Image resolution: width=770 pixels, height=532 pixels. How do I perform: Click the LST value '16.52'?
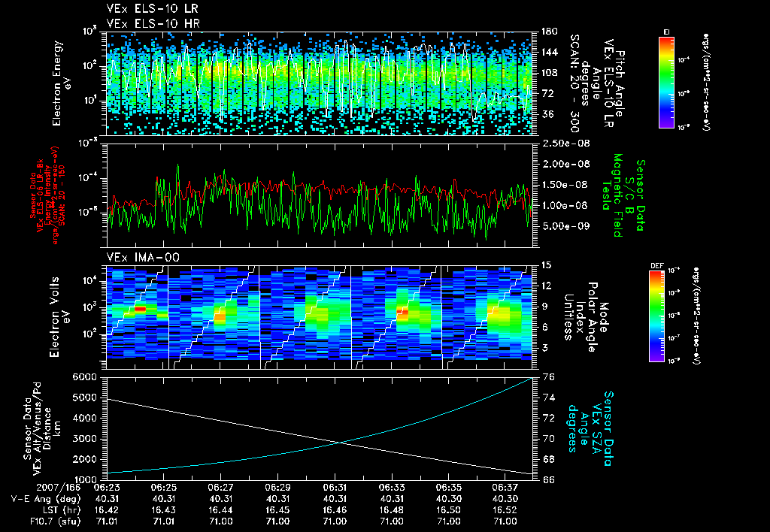pos(505,510)
